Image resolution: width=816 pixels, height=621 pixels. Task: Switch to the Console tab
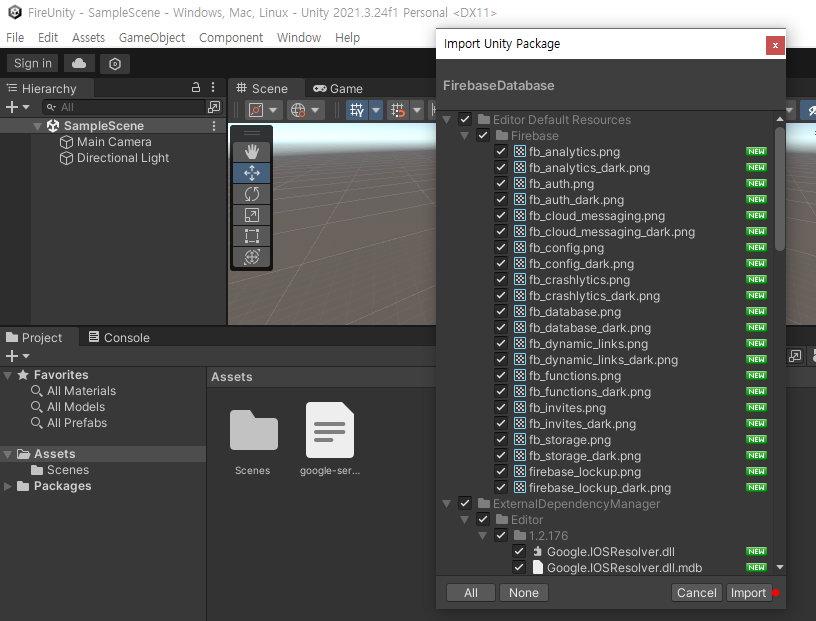coord(119,337)
